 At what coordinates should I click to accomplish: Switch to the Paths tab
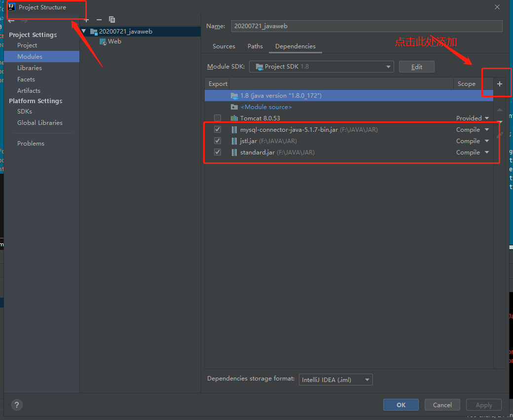pos(255,46)
